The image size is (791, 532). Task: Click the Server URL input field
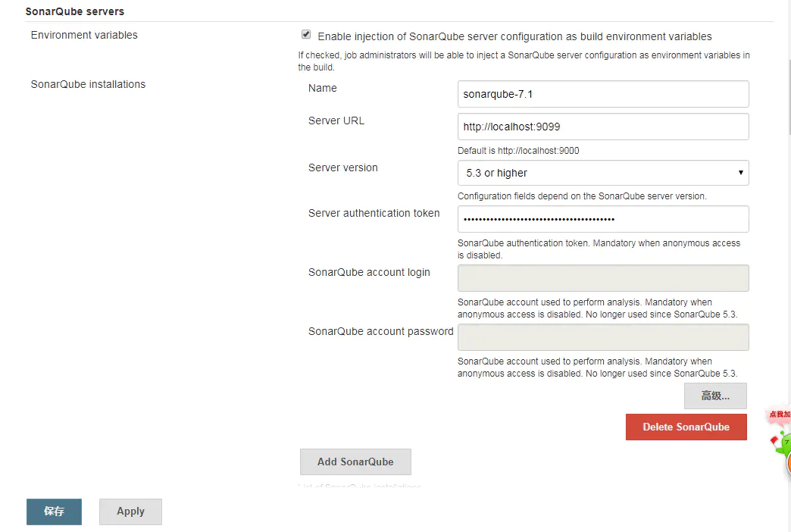tap(603, 127)
